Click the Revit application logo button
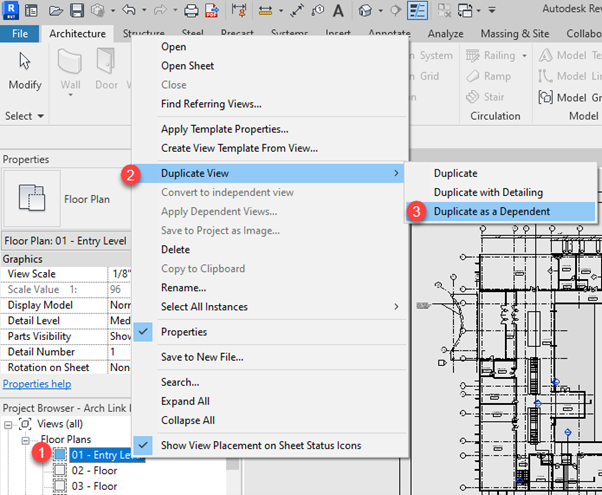Viewport: 602px width, 495px height. click(x=10, y=10)
